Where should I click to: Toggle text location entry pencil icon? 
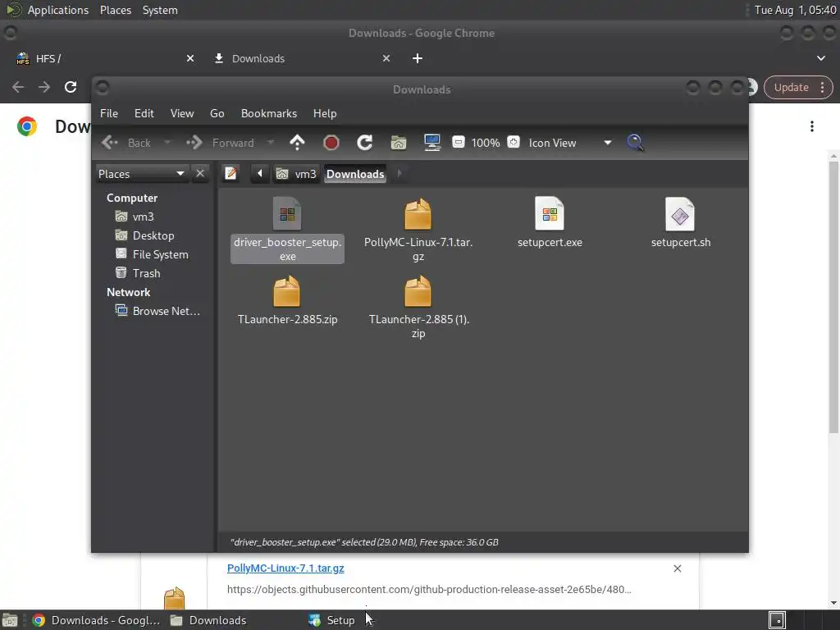[x=231, y=174]
